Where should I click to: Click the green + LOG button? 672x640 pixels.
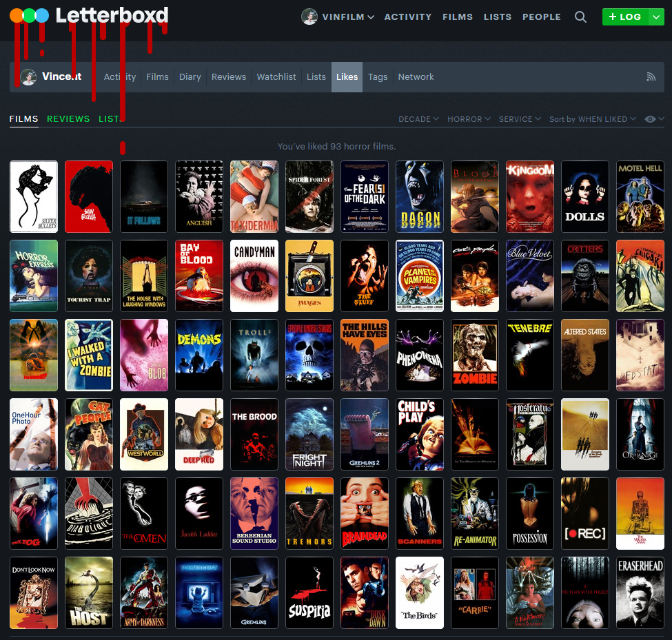(625, 17)
